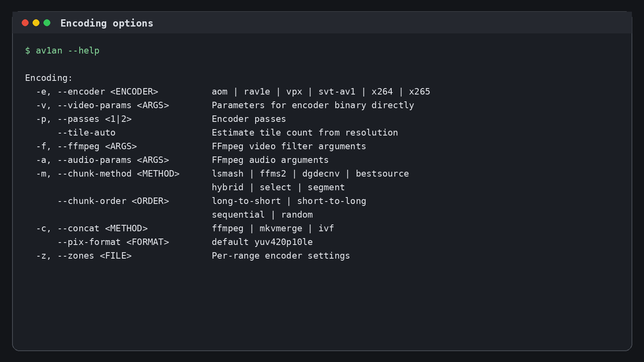Click the line "sequential | random"
This screenshot has width=644, height=362.
pos(262,215)
